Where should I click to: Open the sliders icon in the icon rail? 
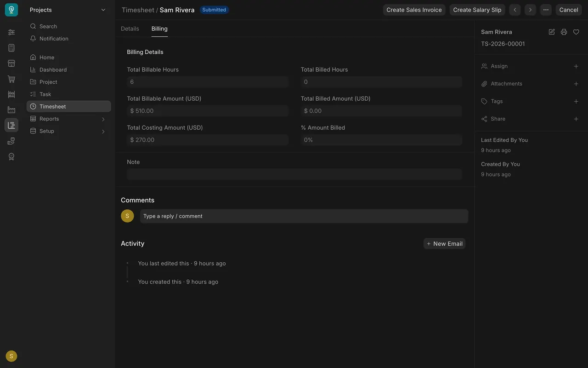tap(11, 32)
